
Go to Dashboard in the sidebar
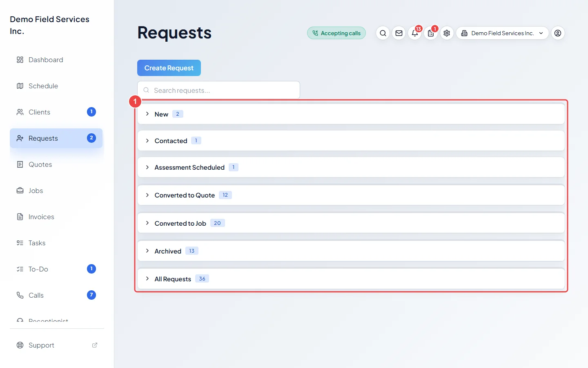point(56,60)
